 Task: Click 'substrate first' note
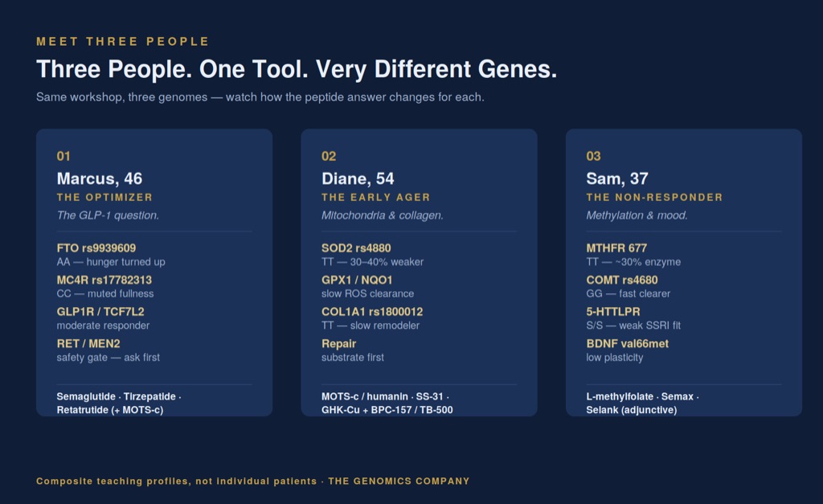(x=353, y=358)
